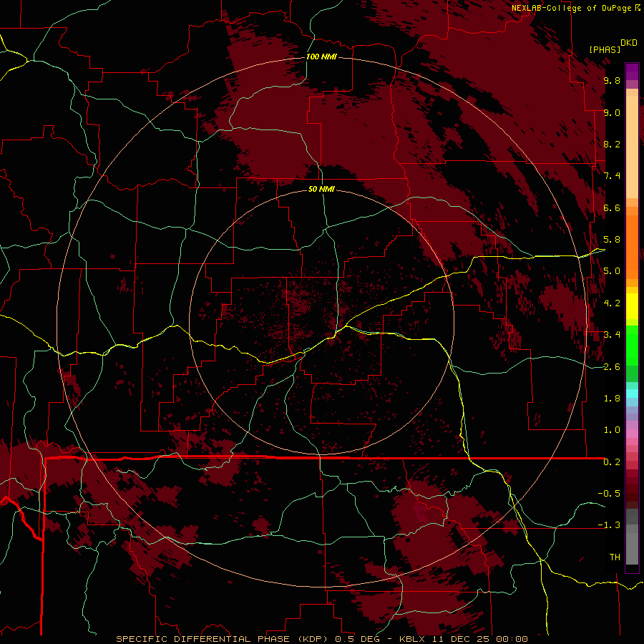Image resolution: width=644 pixels, height=644 pixels.
Task: Click the 5.0 value on color scale
Action: coord(612,271)
